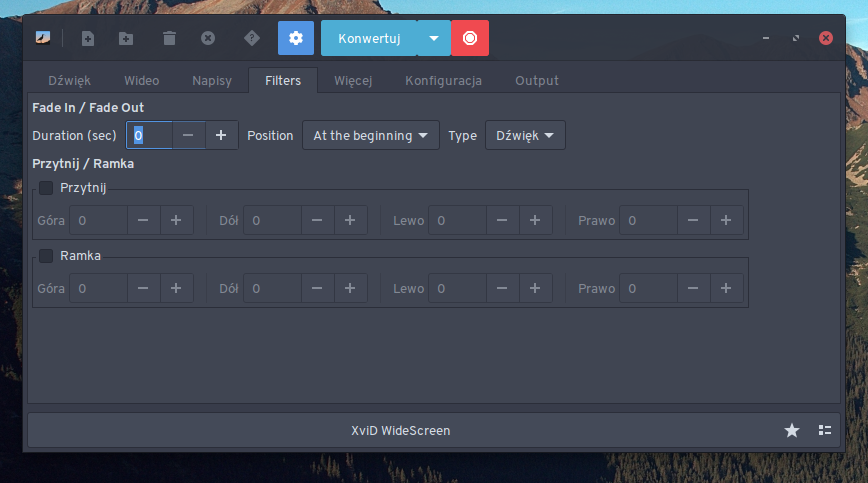Screen dimensions: 868x483
Task: Toggle the settings gear button
Action: point(296,38)
